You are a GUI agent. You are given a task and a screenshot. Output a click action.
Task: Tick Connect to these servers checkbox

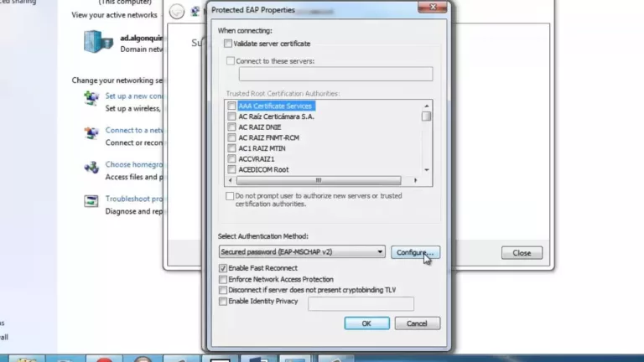(231, 60)
